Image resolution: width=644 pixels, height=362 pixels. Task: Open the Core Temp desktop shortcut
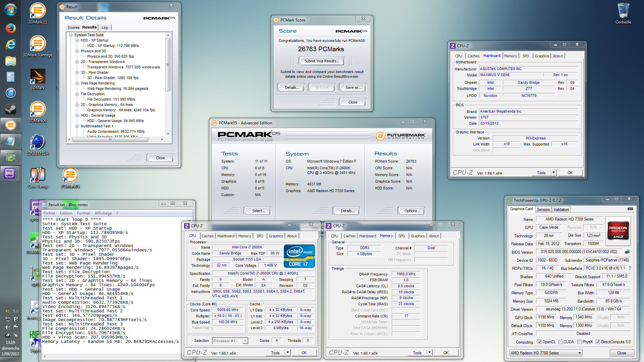38,178
